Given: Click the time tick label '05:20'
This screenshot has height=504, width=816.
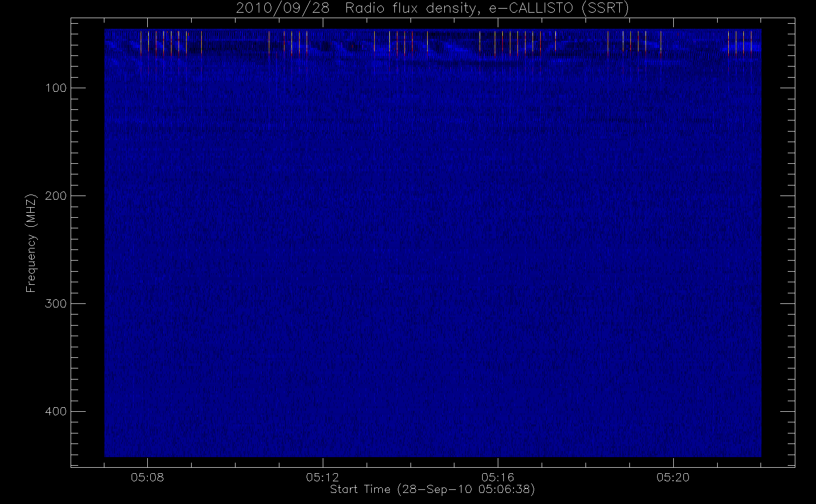Looking at the screenshot, I should click(673, 477).
